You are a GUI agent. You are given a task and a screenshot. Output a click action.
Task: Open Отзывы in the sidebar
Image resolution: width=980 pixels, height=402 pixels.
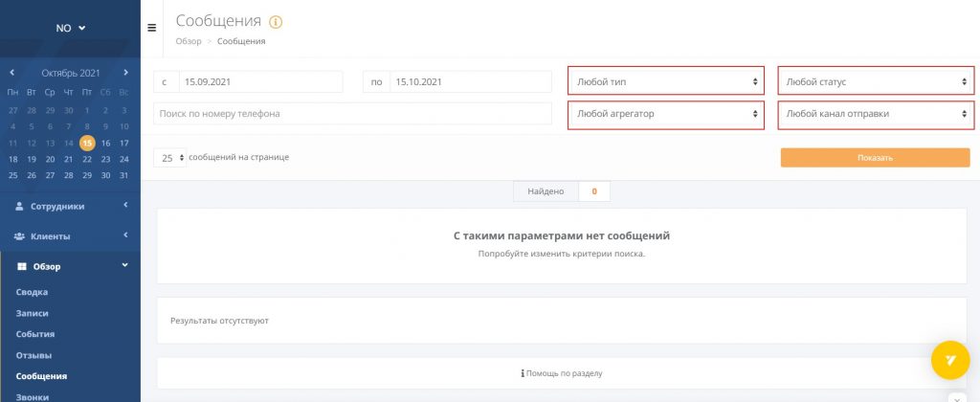pyautogui.click(x=34, y=355)
